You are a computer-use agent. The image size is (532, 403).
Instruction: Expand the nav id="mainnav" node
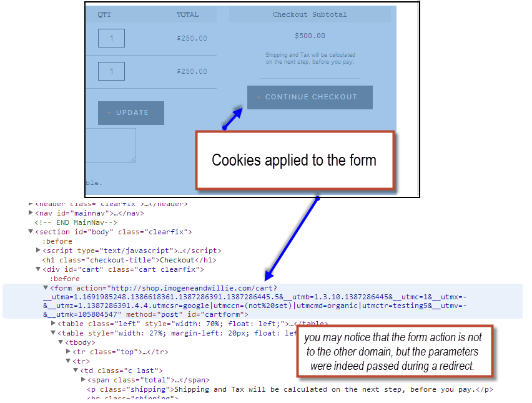[31, 213]
